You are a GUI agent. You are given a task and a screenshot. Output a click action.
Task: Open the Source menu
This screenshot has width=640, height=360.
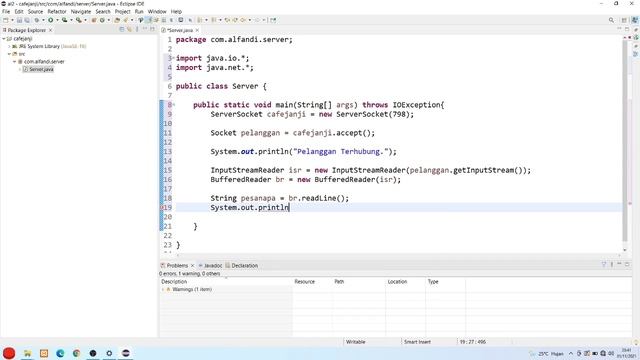(x=35, y=11)
